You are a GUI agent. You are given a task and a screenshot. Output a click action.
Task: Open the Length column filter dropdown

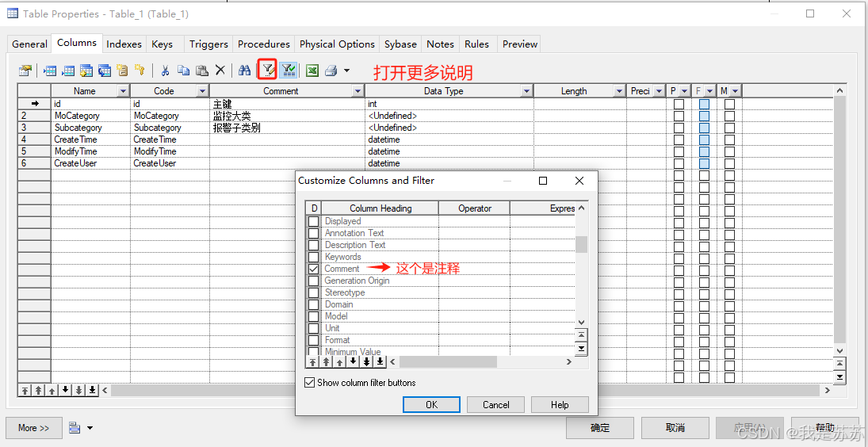[619, 91]
